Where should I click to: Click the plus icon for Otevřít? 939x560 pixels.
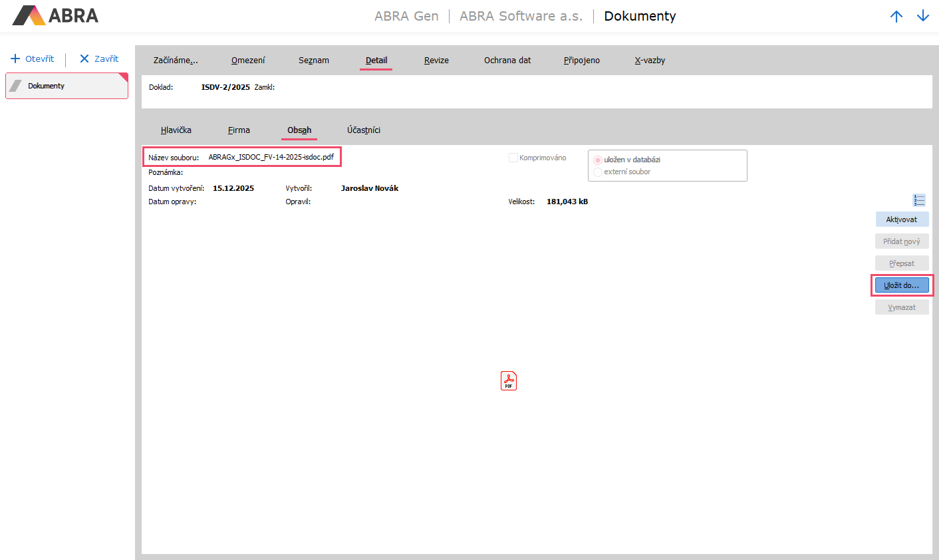coord(15,59)
